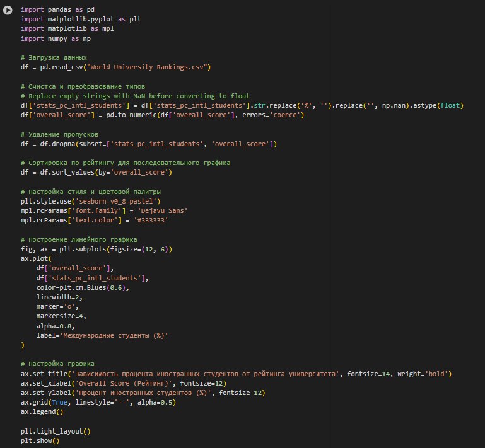Screen dimensions: 485x448
Task: Click the pd.to_numeric line
Action: point(162,115)
